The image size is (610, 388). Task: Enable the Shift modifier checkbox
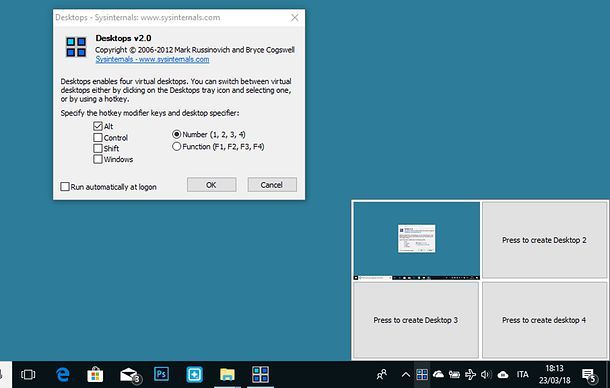[x=98, y=148]
